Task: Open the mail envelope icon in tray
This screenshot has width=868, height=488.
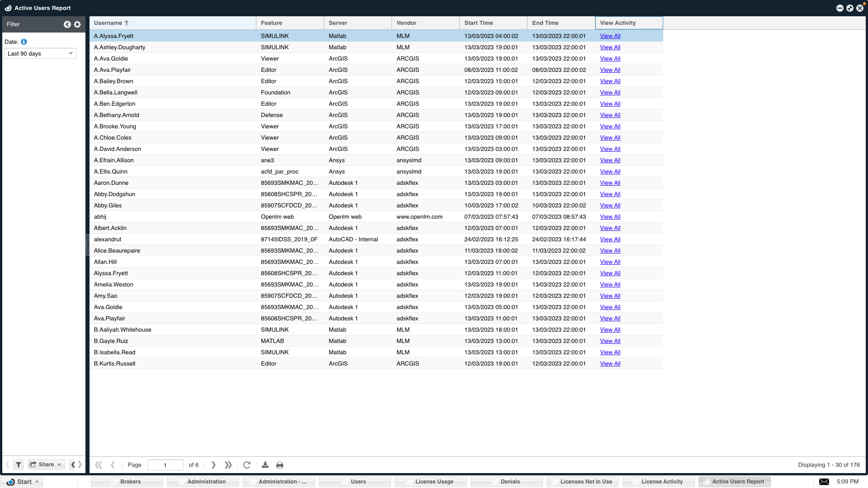Action: coord(824,482)
